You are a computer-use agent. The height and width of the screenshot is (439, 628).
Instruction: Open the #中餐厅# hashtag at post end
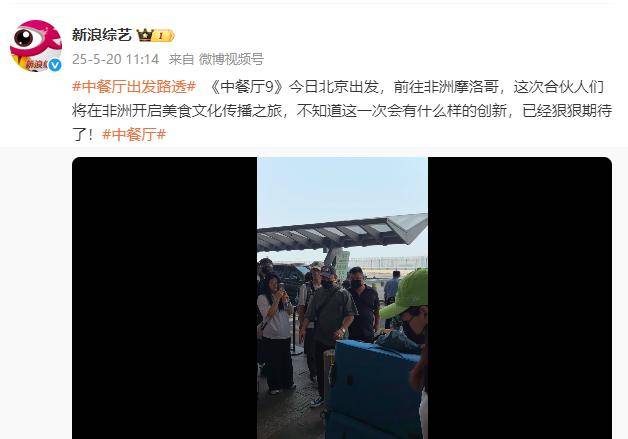(x=134, y=134)
